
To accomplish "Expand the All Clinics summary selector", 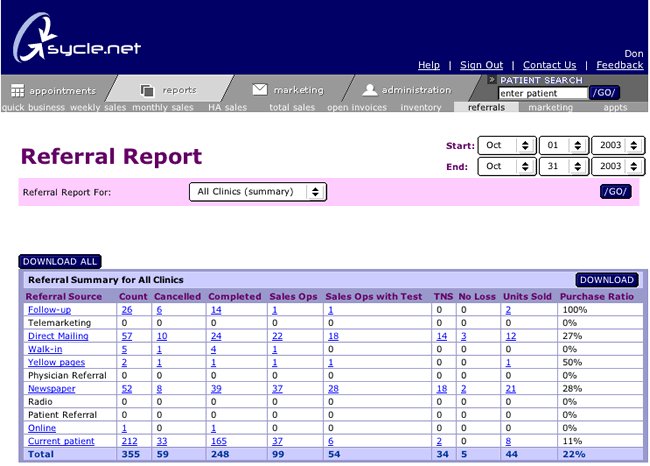I will (258, 192).
